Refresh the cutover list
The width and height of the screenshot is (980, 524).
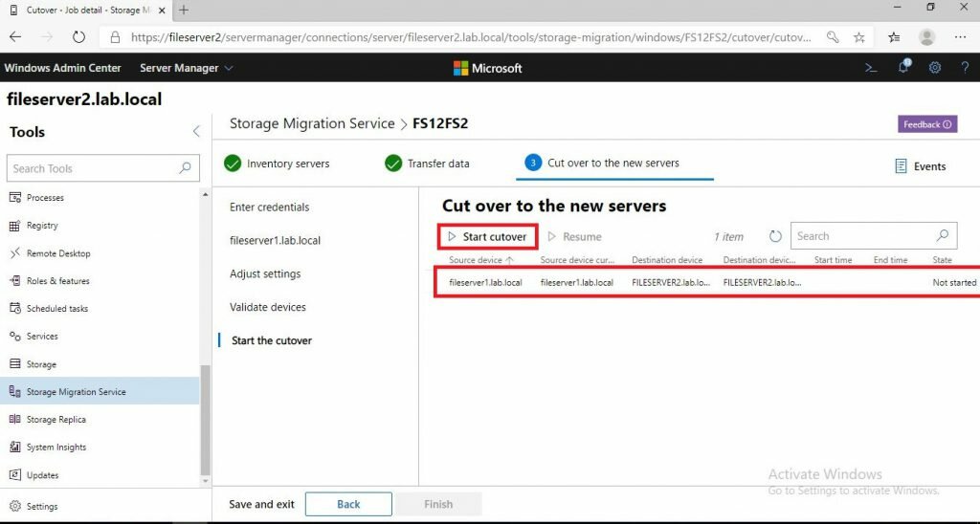tap(775, 237)
